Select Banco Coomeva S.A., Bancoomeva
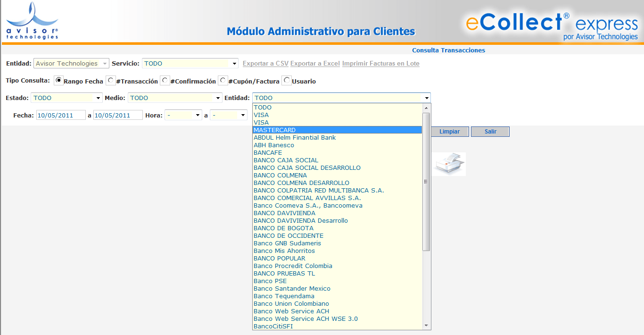The height and width of the screenshot is (335, 644). point(338,205)
